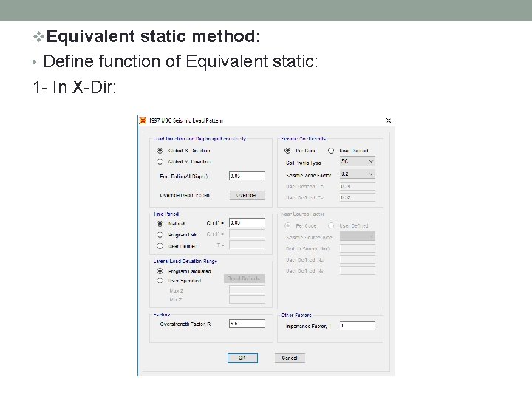This screenshot has width=532, height=399.
Task: Confirm the dialog with OK button
Action: 242,358
